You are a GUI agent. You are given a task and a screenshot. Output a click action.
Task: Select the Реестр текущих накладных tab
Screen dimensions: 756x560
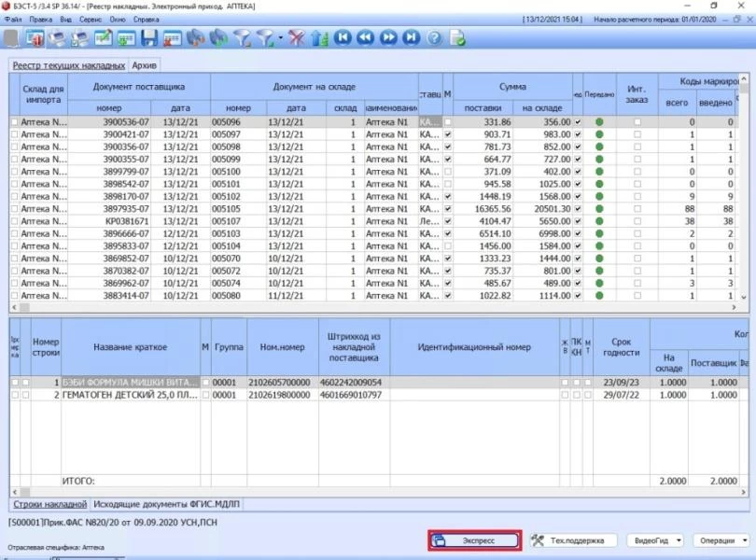click(68, 65)
